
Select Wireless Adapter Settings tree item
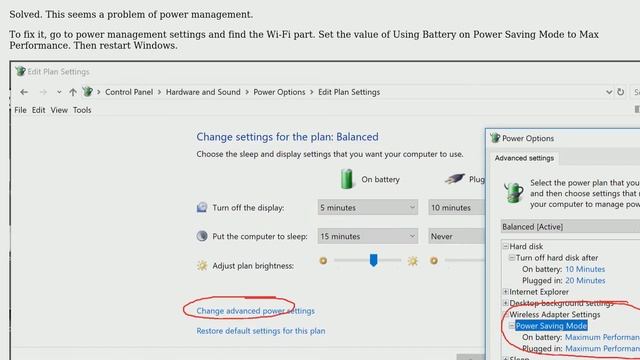[x=555, y=314]
